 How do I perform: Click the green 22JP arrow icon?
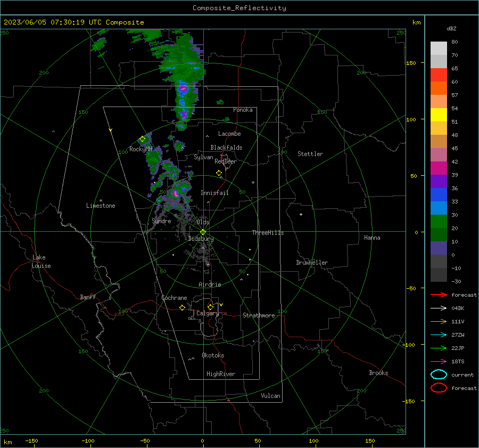pos(439,348)
